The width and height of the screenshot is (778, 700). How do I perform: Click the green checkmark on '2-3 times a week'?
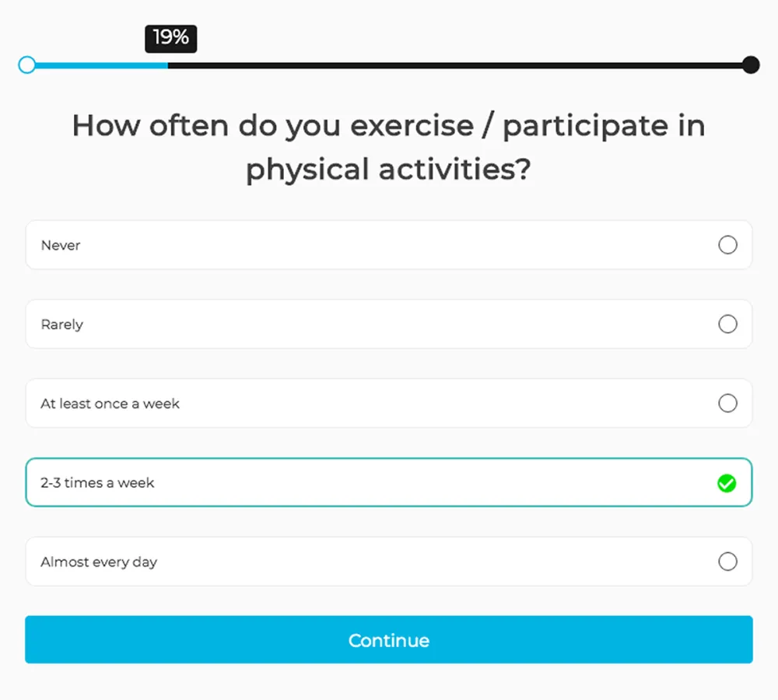727,484
